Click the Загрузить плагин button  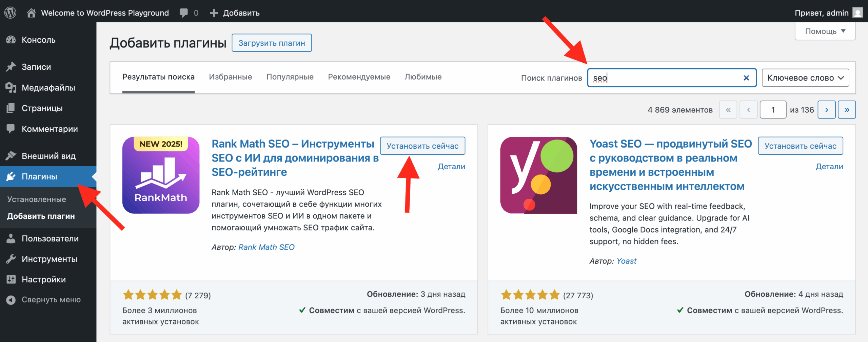tap(272, 43)
